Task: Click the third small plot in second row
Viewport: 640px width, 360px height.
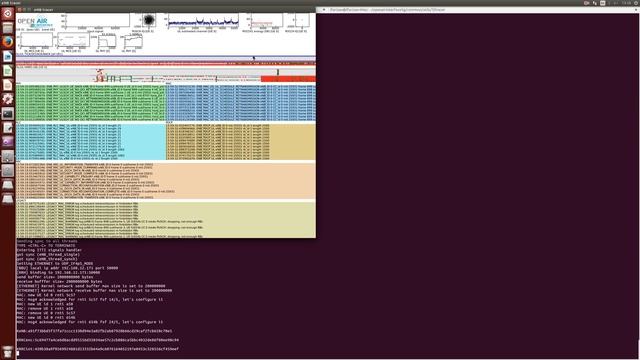Action: coord(107,41)
